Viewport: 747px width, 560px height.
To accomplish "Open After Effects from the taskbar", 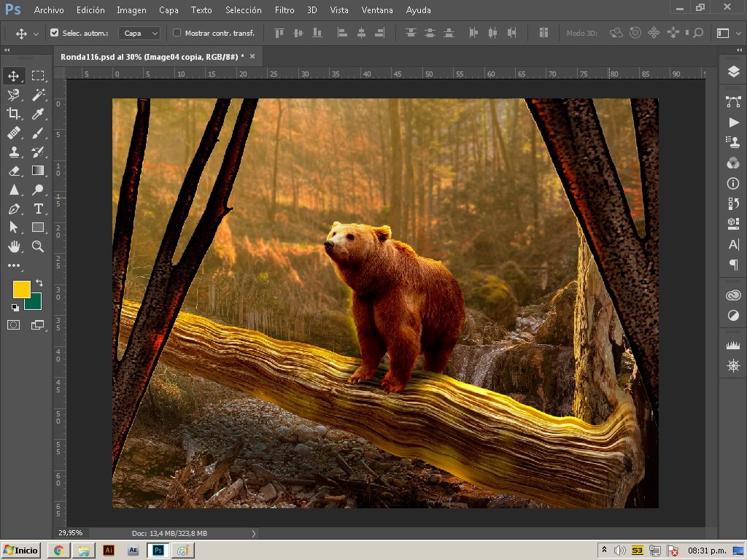I will [133, 551].
